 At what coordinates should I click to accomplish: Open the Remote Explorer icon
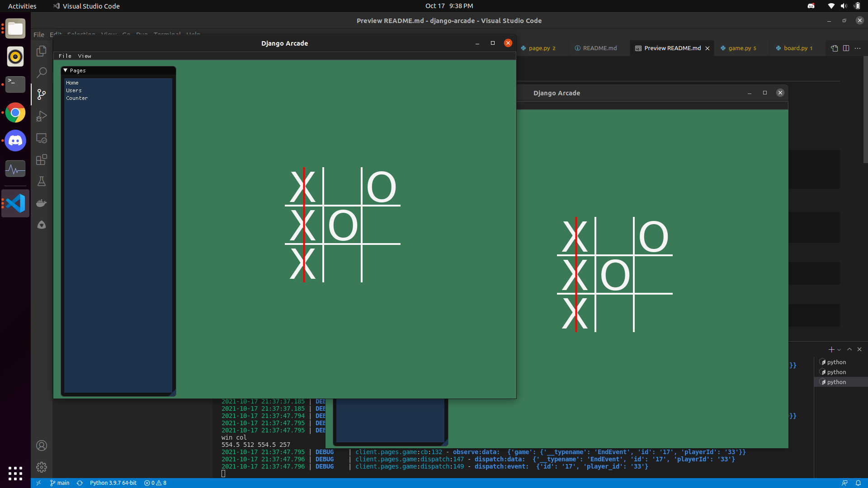coord(42,138)
